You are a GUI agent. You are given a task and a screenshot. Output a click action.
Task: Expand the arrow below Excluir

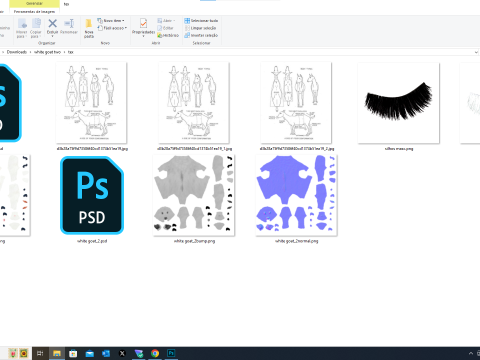click(x=52, y=36)
